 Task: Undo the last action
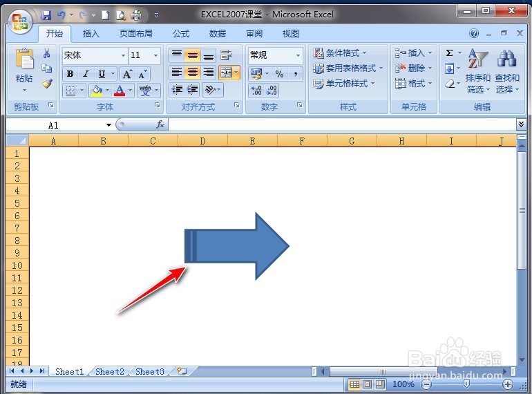coord(61,15)
